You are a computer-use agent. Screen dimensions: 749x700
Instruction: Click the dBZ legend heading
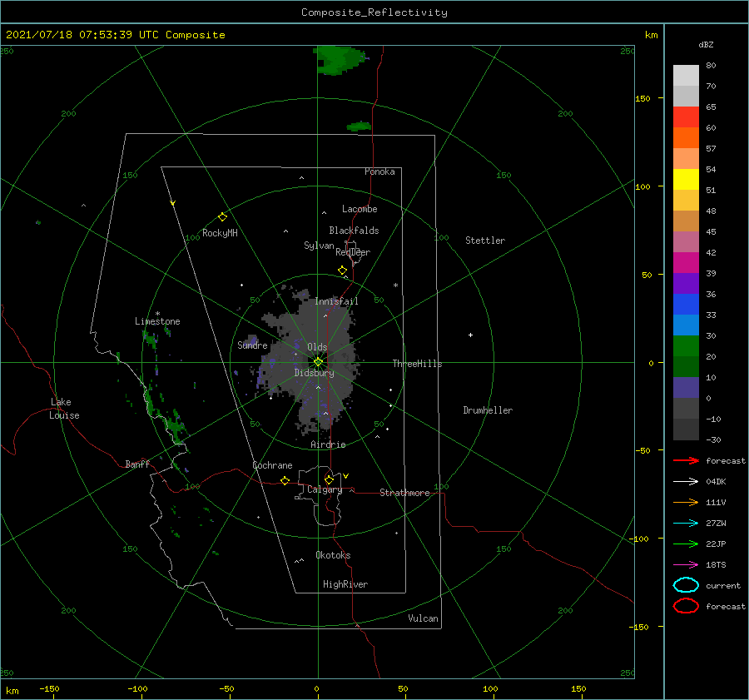[706, 44]
